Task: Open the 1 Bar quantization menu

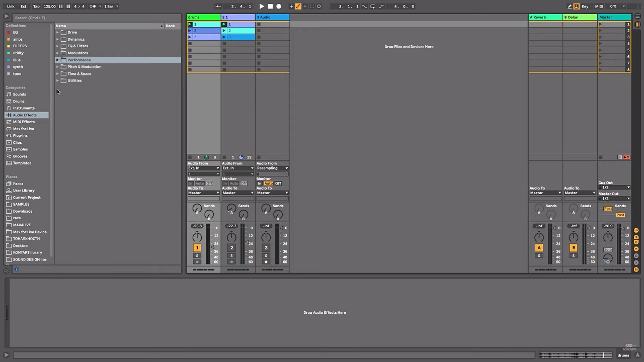Action: pyautogui.click(x=111, y=7)
